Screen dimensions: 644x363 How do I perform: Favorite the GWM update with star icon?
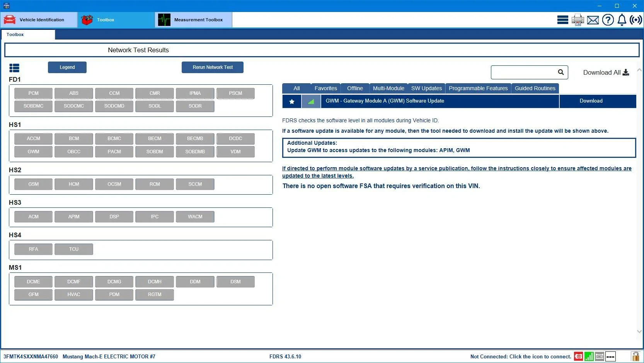click(292, 101)
